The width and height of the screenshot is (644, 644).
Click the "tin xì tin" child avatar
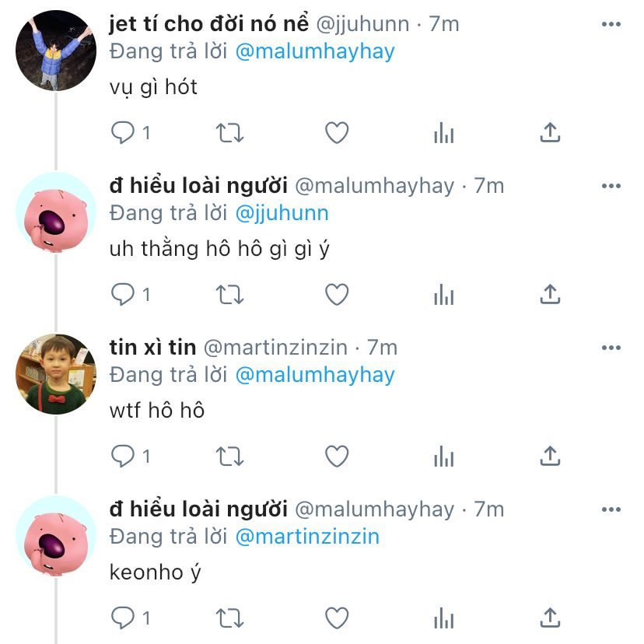(55, 375)
